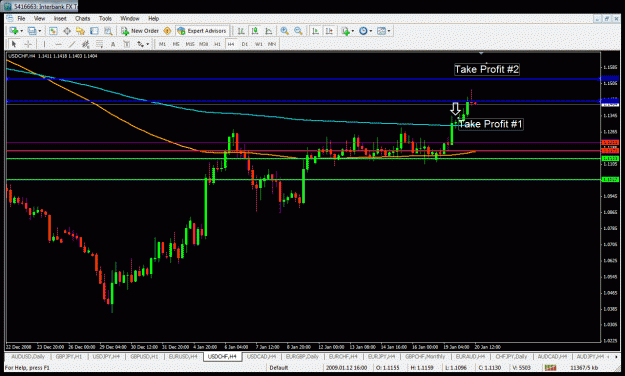The image size is (625, 376).
Task: Open the Window menu
Action: pos(130,18)
